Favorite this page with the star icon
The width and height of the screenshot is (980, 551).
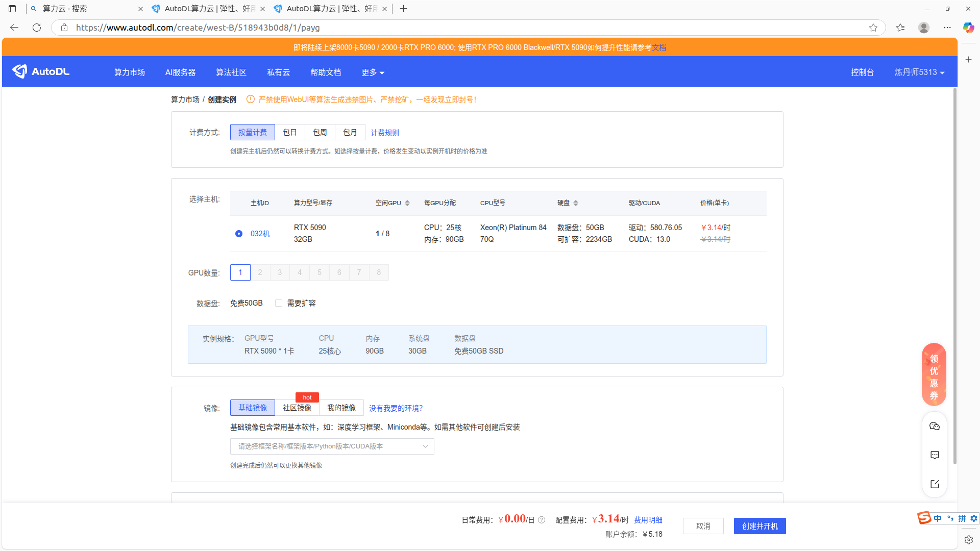(x=873, y=28)
